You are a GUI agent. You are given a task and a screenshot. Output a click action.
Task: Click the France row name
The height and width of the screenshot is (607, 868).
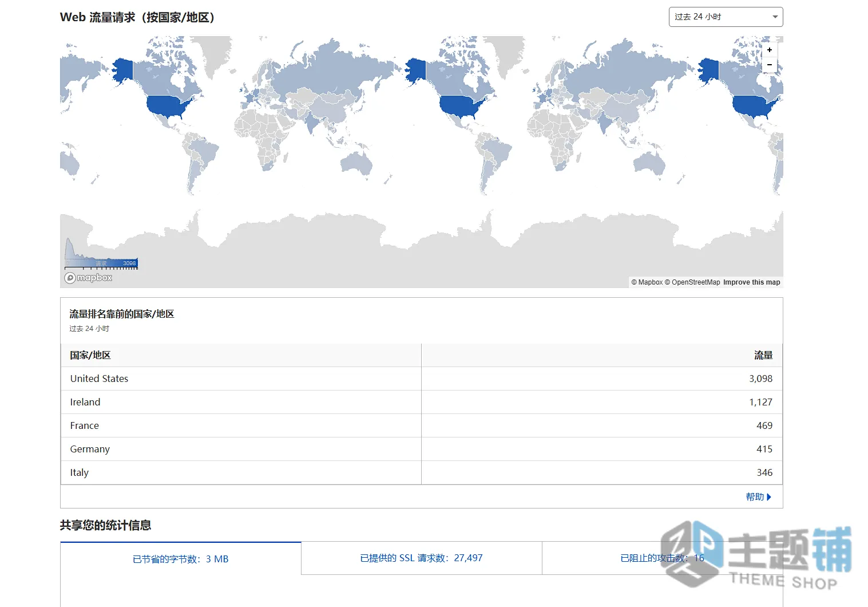click(85, 425)
